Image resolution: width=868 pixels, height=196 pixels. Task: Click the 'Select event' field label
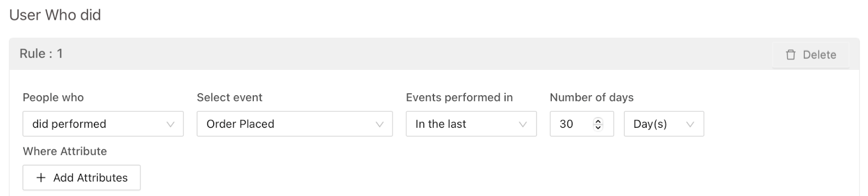pos(229,97)
